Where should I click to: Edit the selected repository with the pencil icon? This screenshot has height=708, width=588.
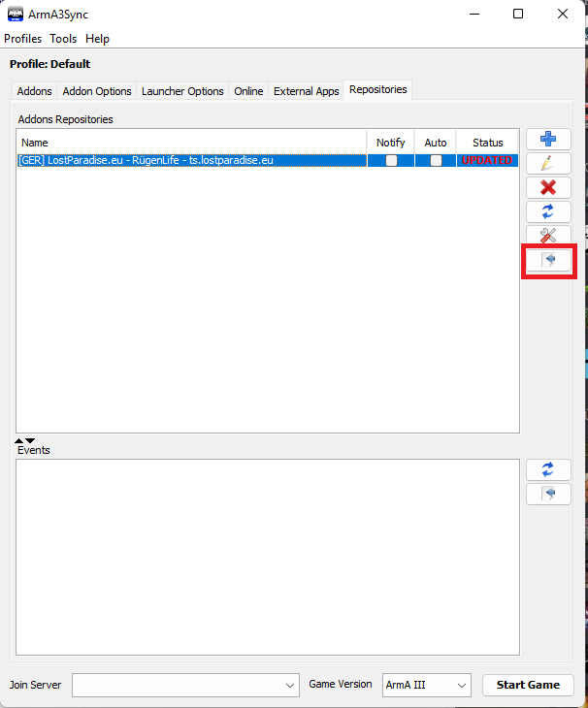pos(548,163)
